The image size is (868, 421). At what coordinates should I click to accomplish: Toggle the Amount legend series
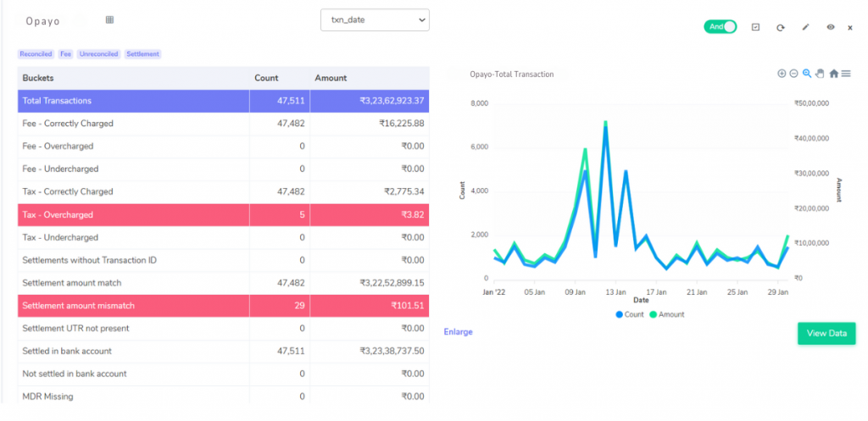(667, 314)
